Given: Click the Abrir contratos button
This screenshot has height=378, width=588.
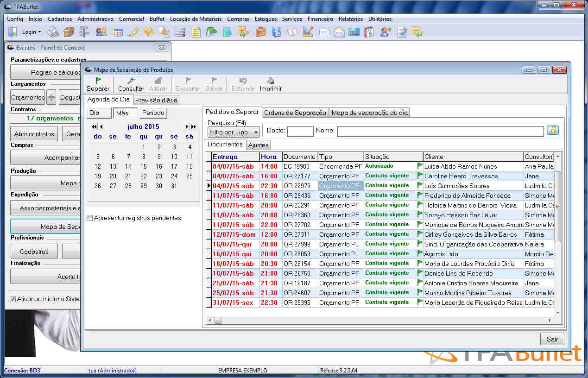Looking at the screenshot, I should pos(34,134).
